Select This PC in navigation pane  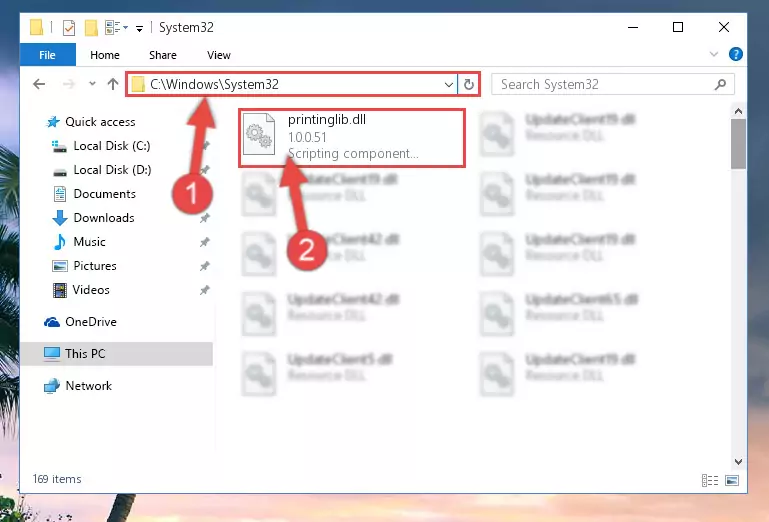click(x=117, y=354)
